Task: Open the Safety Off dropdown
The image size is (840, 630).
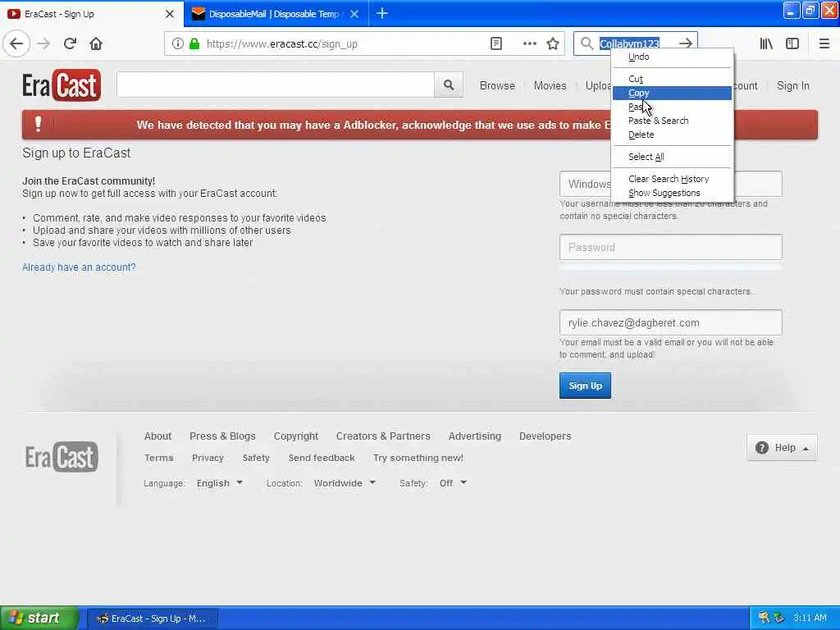Action: 453,482
